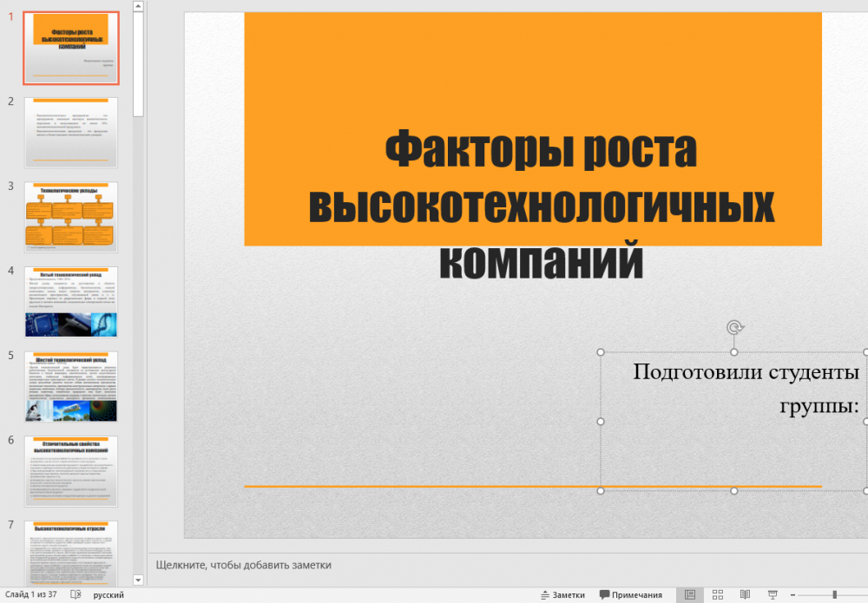Select slide 1 thumbnail
The width and height of the screenshot is (868, 603).
(71, 48)
